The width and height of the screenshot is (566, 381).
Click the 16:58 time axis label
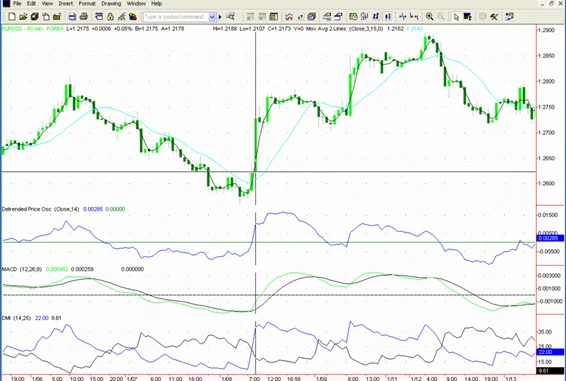(x=294, y=378)
